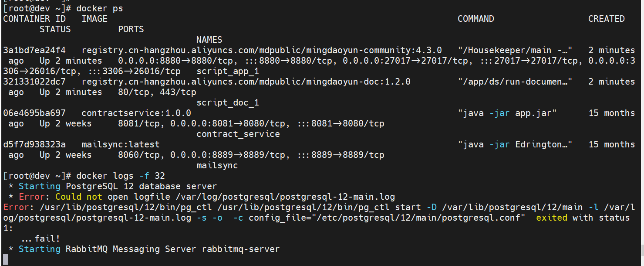Click container ID 321331022dc7
The height and width of the screenshot is (266, 644).
[x=34, y=82]
